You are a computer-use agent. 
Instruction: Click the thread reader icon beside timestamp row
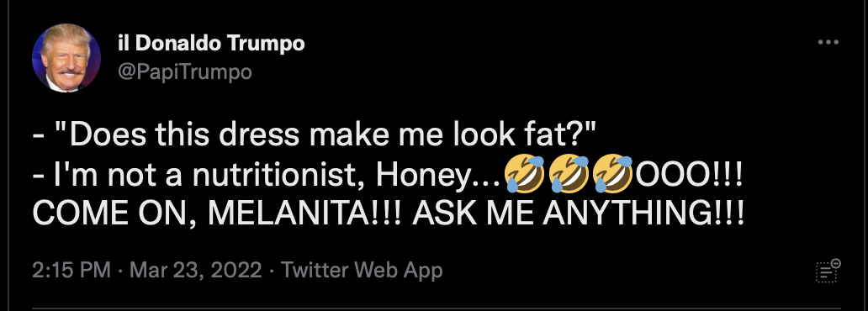click(828, 271)
